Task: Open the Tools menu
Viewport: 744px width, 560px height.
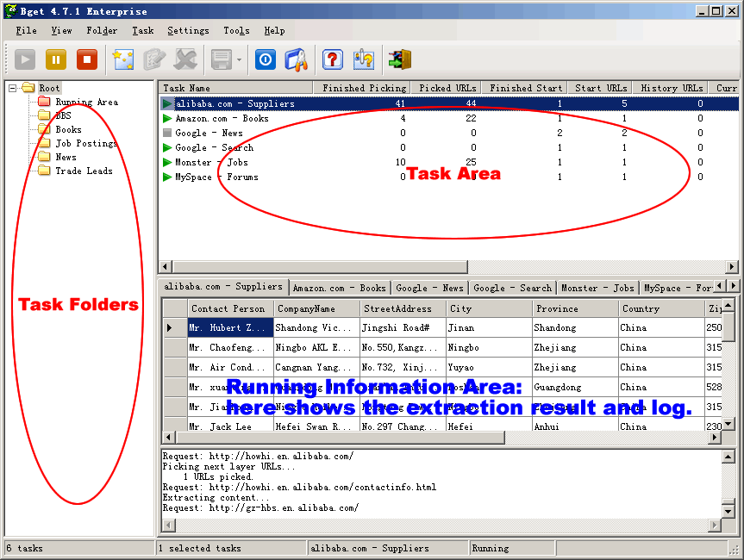Action: point(236,31)
